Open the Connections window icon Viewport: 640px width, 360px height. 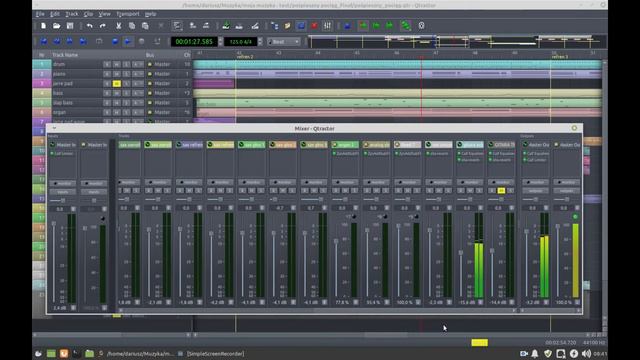[x=274, y=26]
